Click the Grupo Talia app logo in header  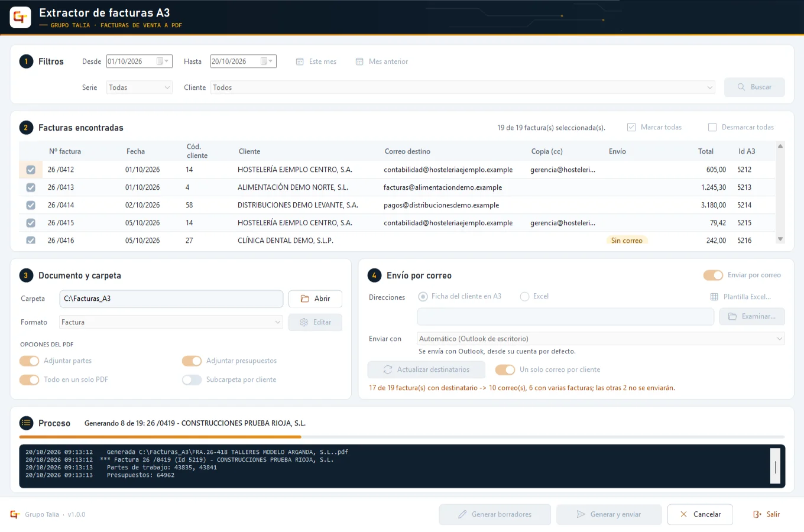(x=21, y=17)
